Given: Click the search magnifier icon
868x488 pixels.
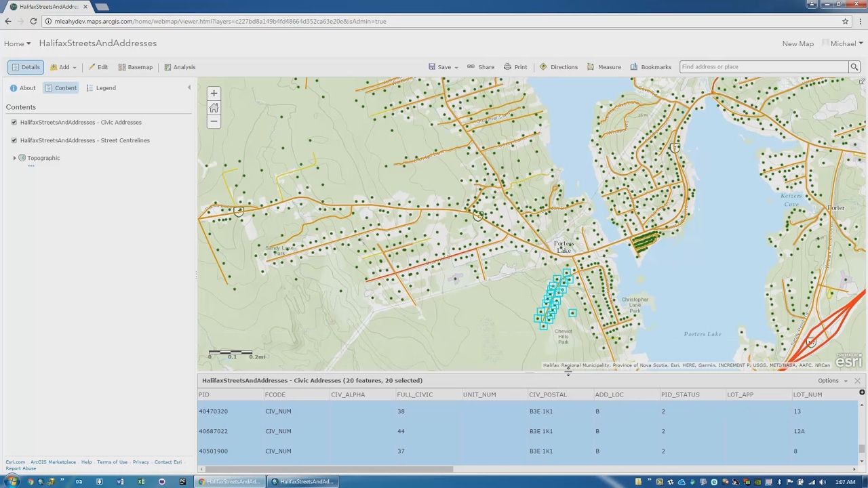Looking at the screenshot, I should click(x=854, y=67).
